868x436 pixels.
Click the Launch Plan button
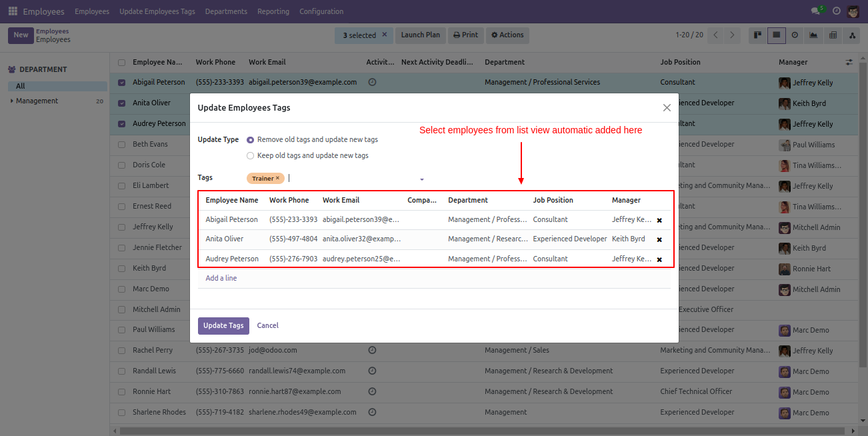pyautogui.click(x=420, y=35)
